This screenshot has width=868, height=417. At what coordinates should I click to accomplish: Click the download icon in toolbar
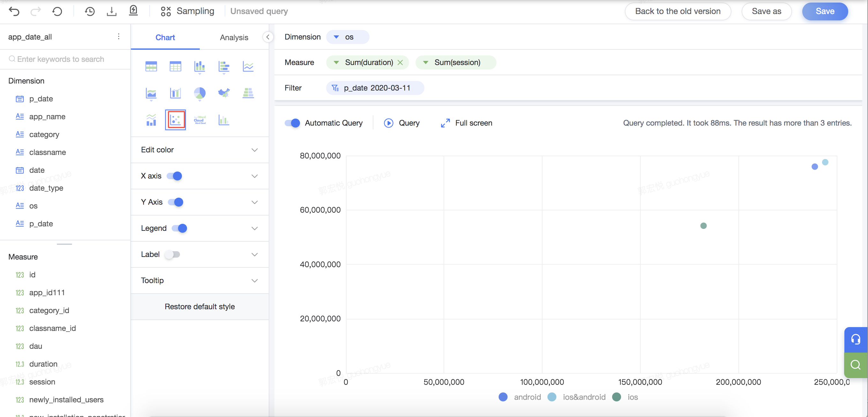pos(112,11)
